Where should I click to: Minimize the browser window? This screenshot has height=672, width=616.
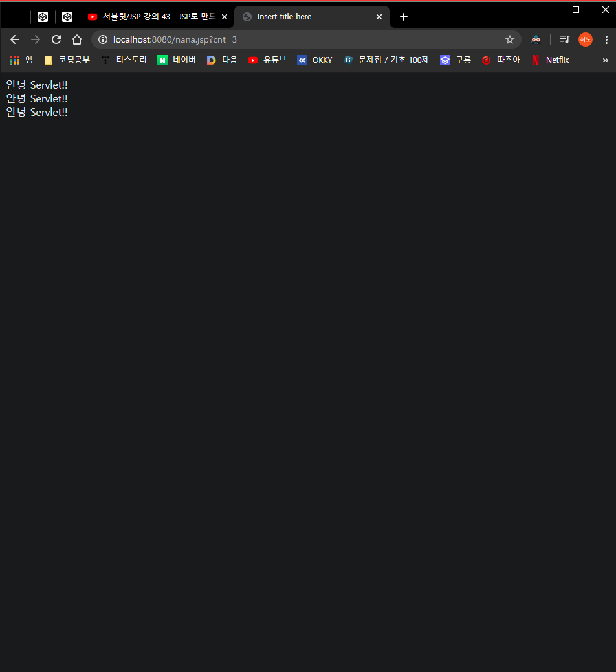pyautogui.click(x=546, y=10)
